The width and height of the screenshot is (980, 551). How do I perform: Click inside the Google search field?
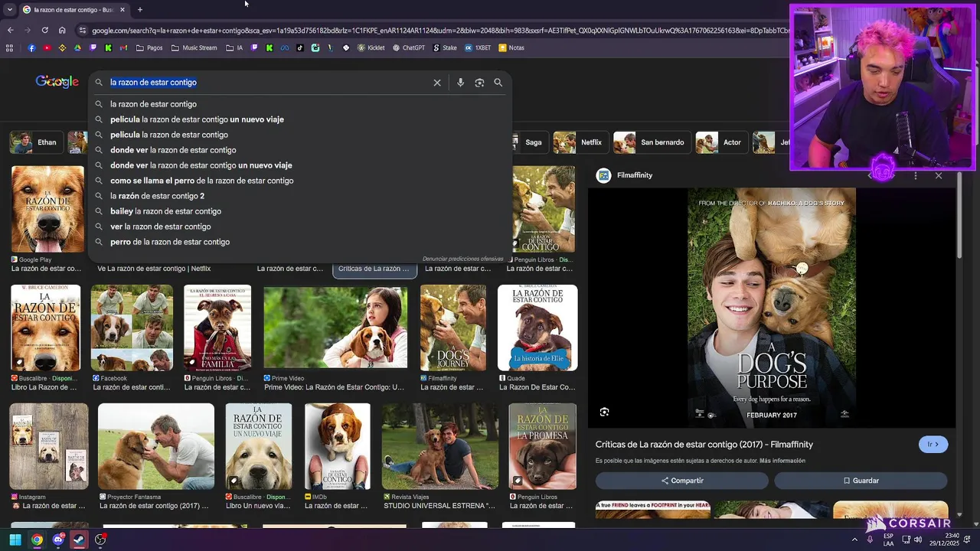click(x=268, y=83)
